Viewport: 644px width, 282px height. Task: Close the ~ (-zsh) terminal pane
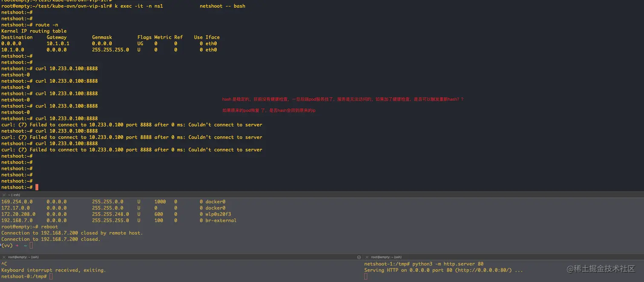pos(4,195)
